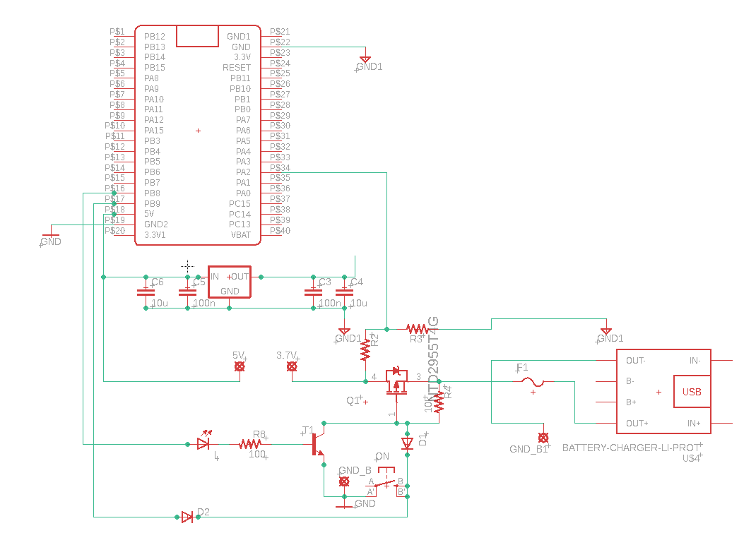The image size is (756, 533).
Task: Click the GND_B test pad
Action: 344,481
